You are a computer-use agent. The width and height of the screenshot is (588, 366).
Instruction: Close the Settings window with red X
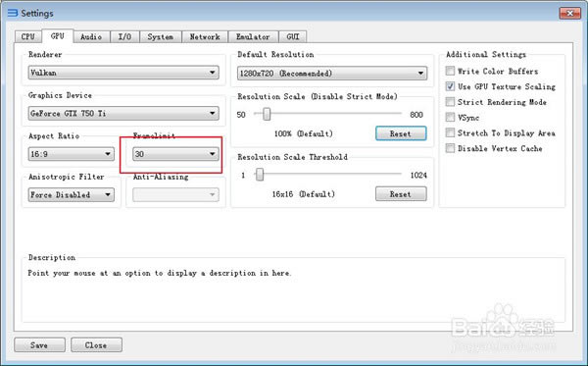tap(570, 13)
